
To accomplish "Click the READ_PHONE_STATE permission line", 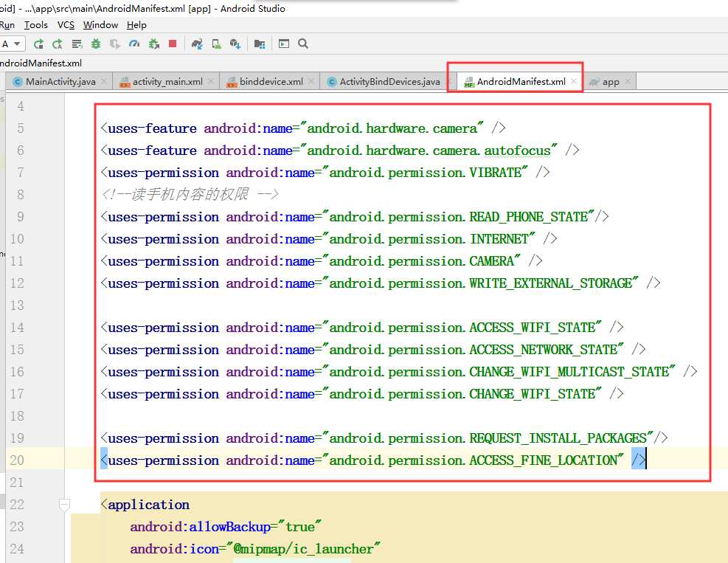I will point(355,217).
